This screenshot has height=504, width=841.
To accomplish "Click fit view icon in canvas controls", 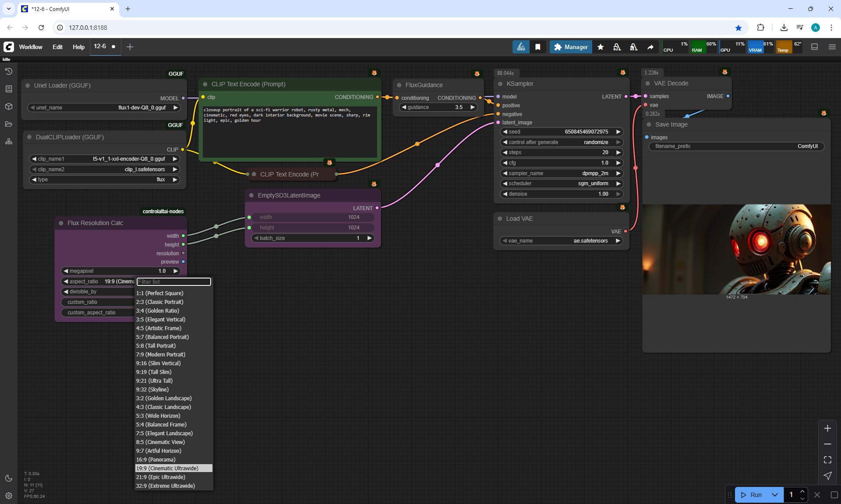I will tap(827, 460).
